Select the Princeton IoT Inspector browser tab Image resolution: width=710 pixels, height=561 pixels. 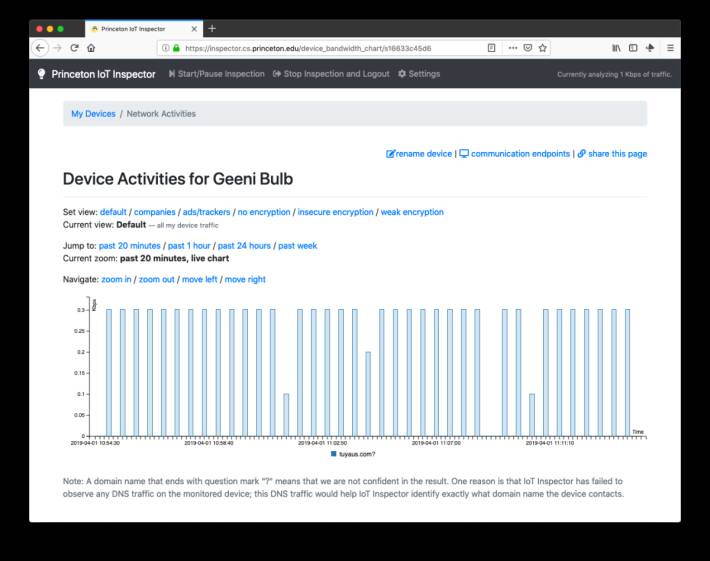[144, 29]
